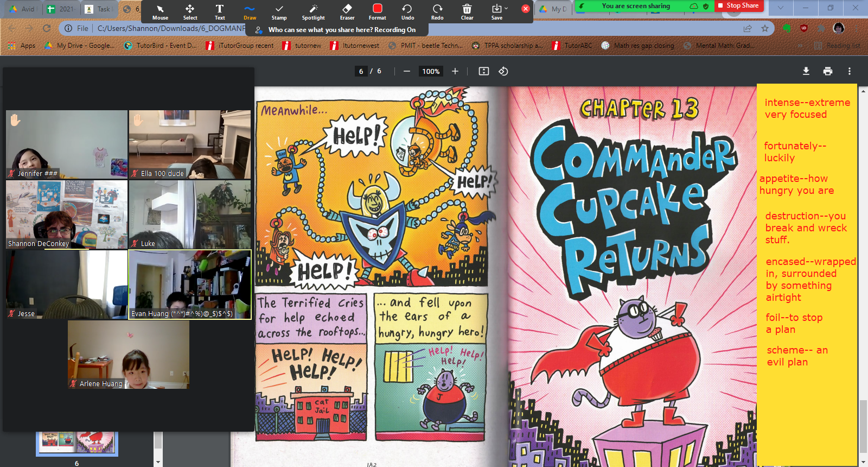Zoom in the PDF page
The height and width of the screenshot is (467, 868).
pos(455,71)
